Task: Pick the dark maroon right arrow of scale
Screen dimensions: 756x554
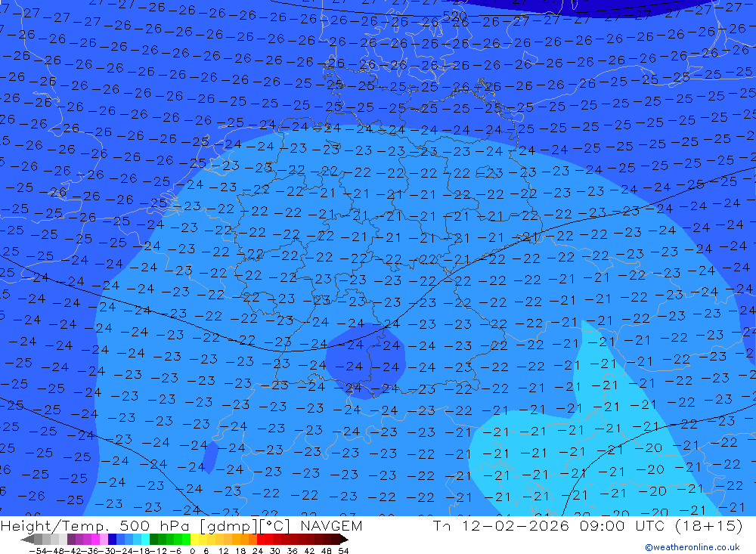Action: [x=343, y=540]
